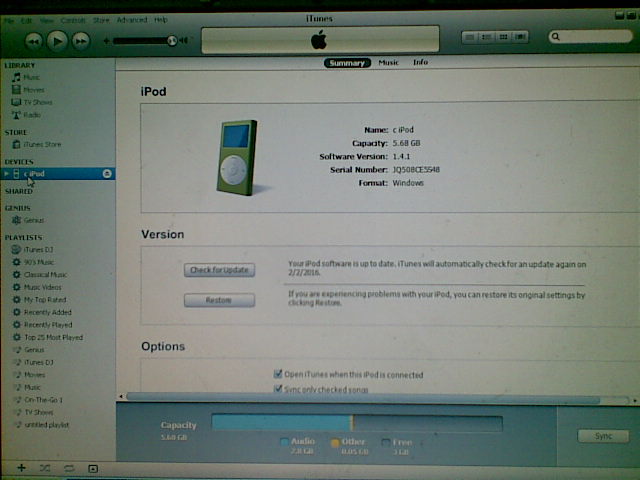This screenshot has width=640, height=480.
Task: Click the capacity usage bar
Action: click(x=357, y=423)
